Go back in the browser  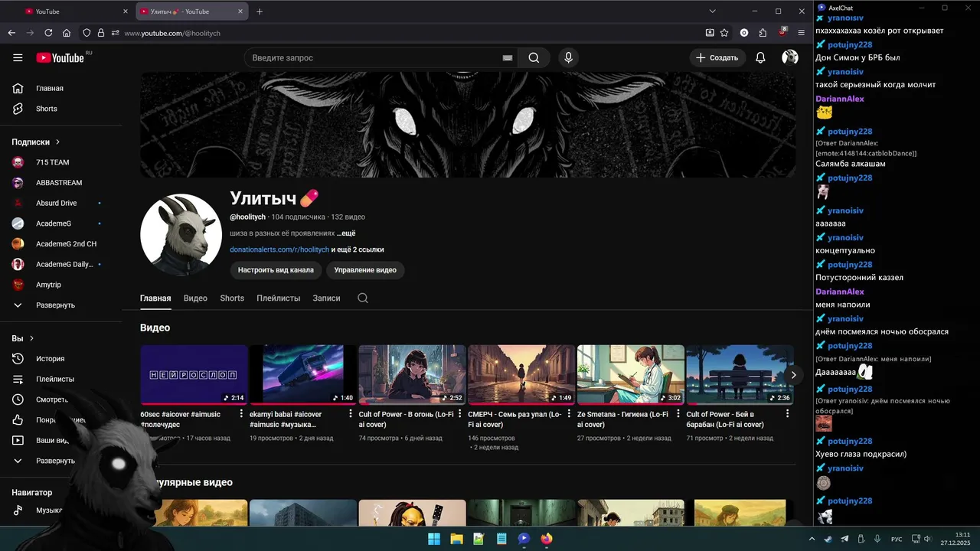[x=11, y=33]
